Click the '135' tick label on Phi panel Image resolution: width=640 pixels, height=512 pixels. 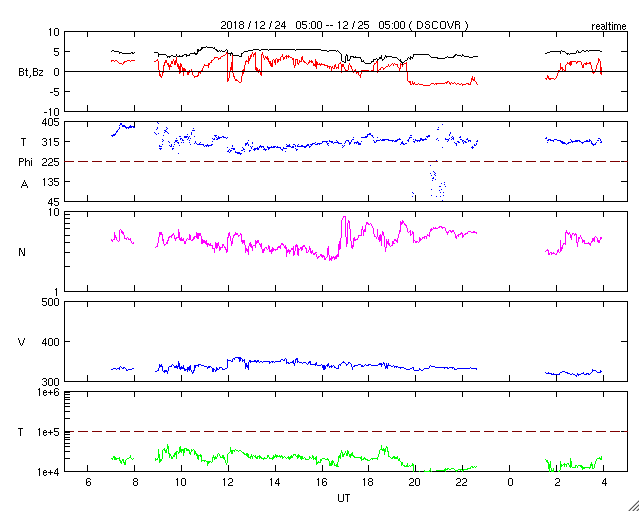(x=51, y=182)
